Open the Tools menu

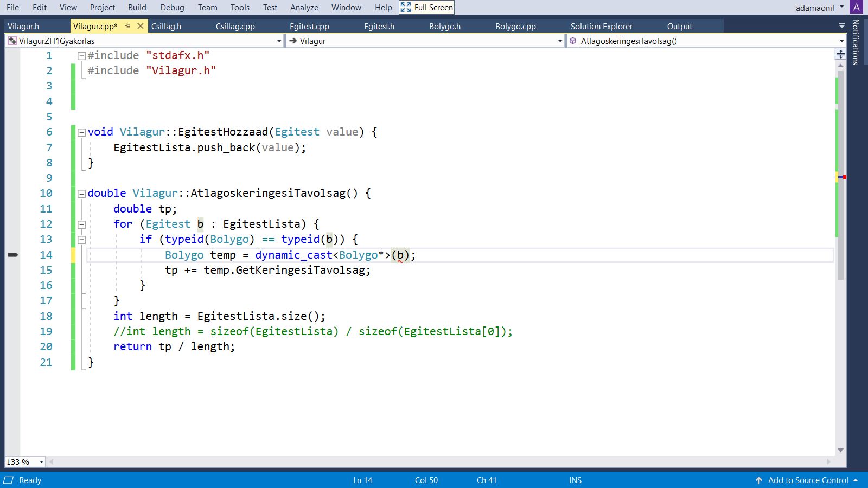click(x=240, y=7)
